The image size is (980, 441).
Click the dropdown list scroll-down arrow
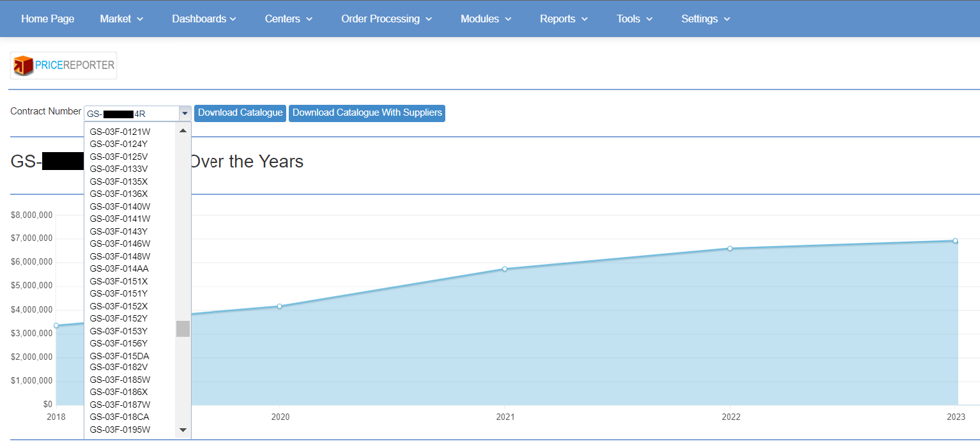(183, 430)
